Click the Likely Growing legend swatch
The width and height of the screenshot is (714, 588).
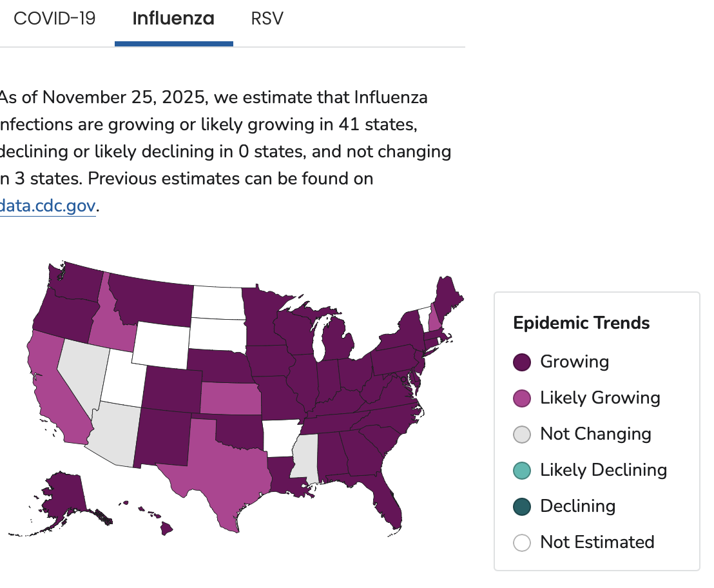click(522, 398)
